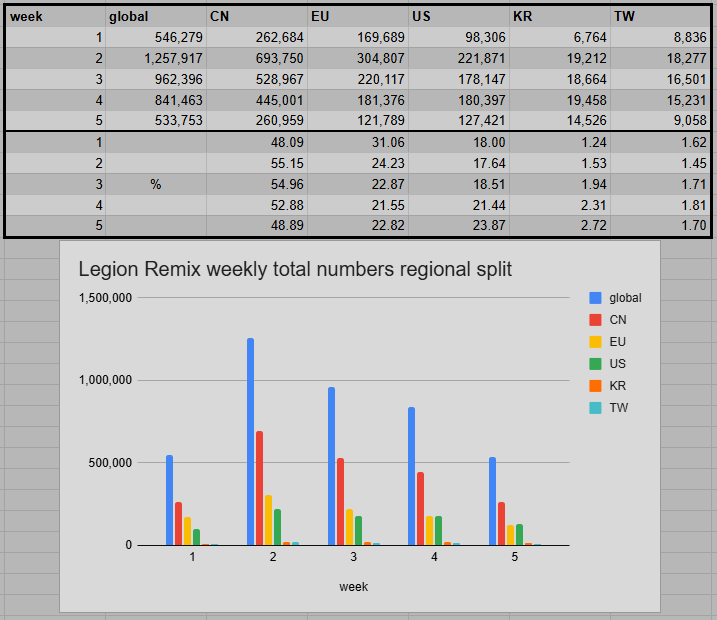Click the 'EU' column header cell
The image size is (717, 620).
pyautogui.click(x=357, y=16)
